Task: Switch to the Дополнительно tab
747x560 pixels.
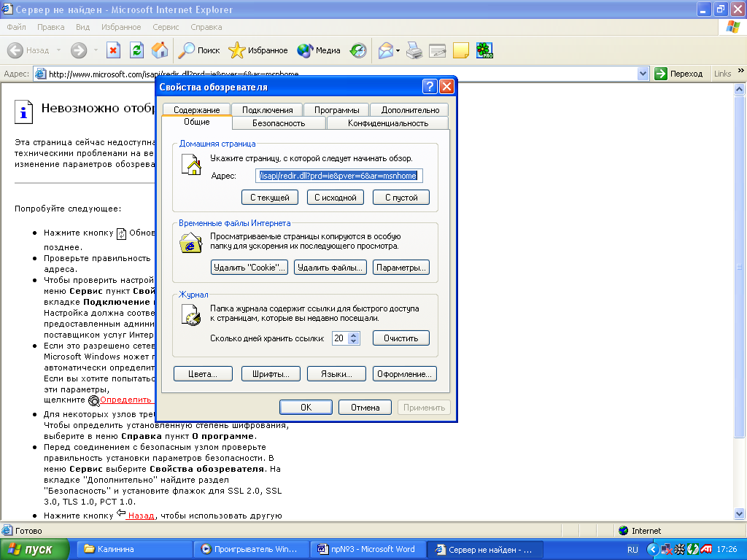Action: click(x=410, y=110)
